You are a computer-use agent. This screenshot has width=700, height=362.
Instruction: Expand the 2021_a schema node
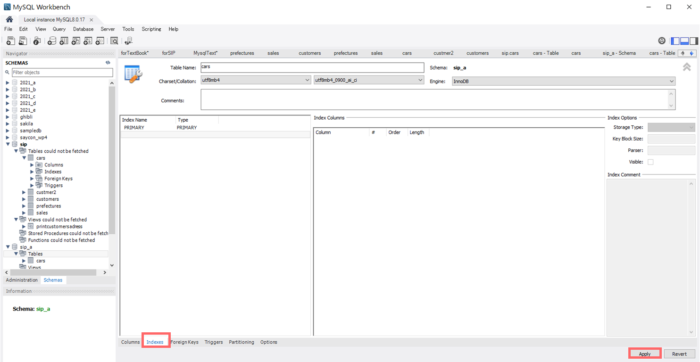pyautogui.click(x=8, y=83)
